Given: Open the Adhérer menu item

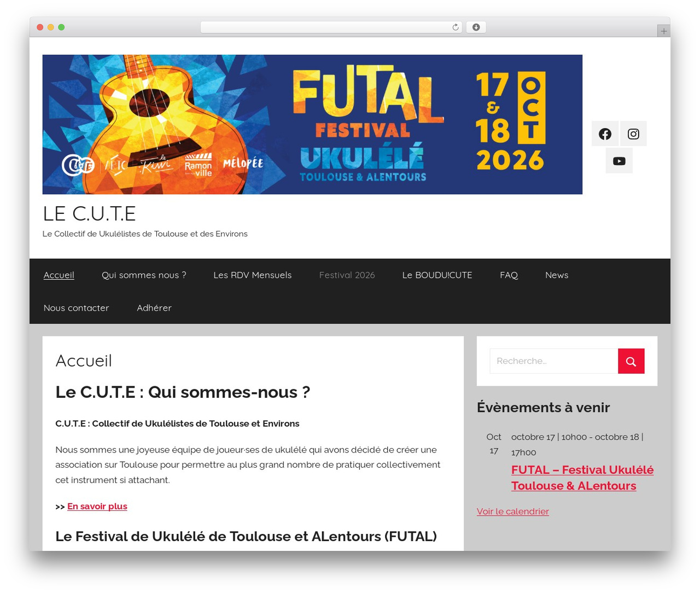Looking at the screenshot, I should (x=154, y=308).
